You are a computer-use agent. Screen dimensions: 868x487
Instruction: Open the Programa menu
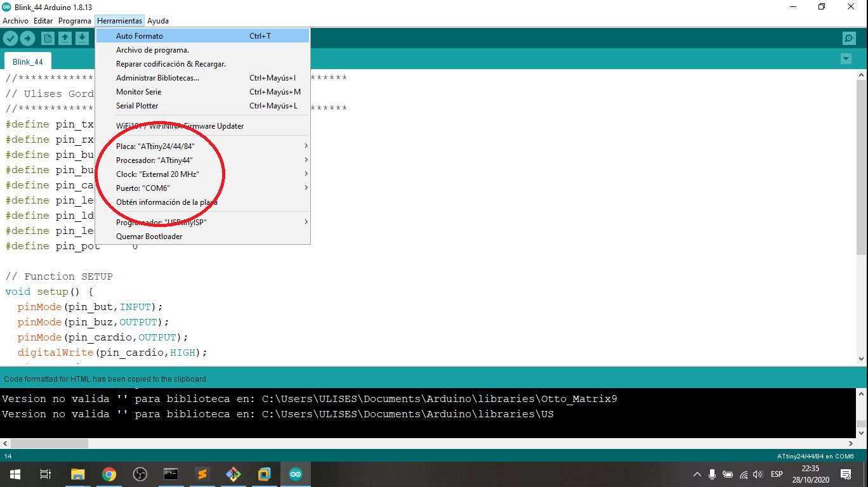[75, 21]
